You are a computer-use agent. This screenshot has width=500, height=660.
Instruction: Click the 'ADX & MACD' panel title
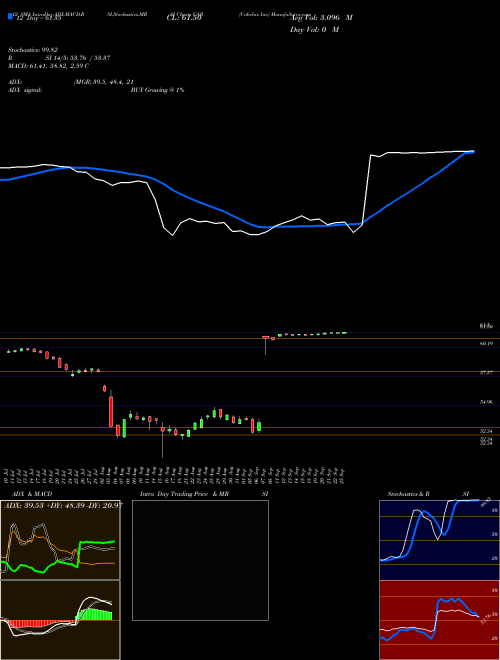click(32, 494)
